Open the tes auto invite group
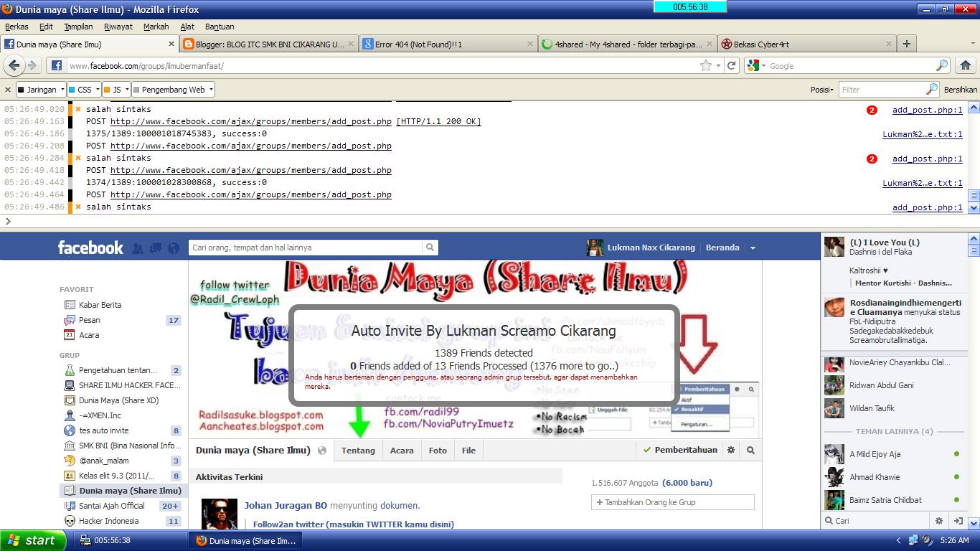The width and height of the screenshot is (980, 551). click(x=104, y=430)
